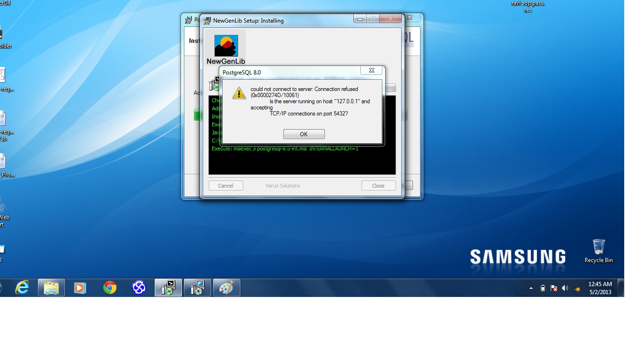Launch Windows Media Player from taskbar
Image resolution: width=644 pixels, height=362 pixels.
[80, 288]
